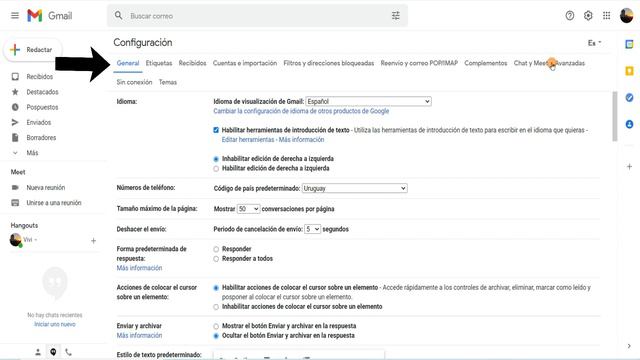Show search options filter icon
The height and width of the screenshot is (360, 640).
tap(396, 16)
